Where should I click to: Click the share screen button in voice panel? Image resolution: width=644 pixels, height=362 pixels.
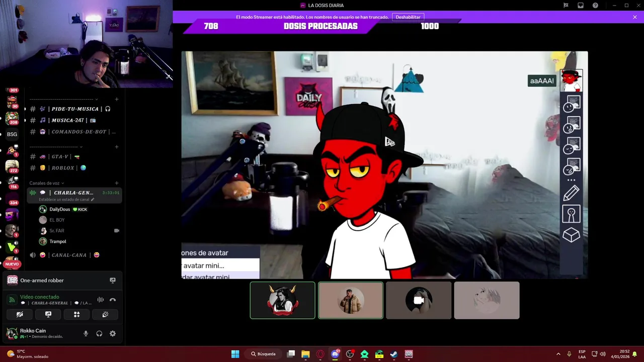(48, 314)
